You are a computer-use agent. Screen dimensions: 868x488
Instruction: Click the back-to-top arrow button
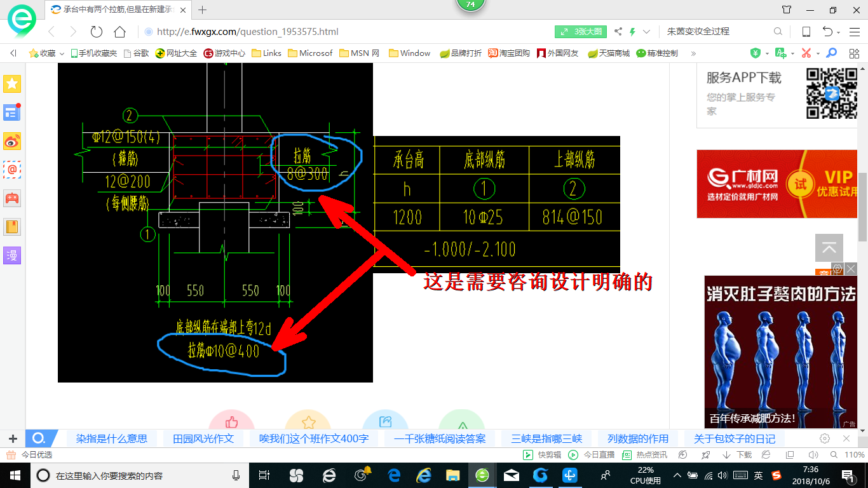pos(829,248)
